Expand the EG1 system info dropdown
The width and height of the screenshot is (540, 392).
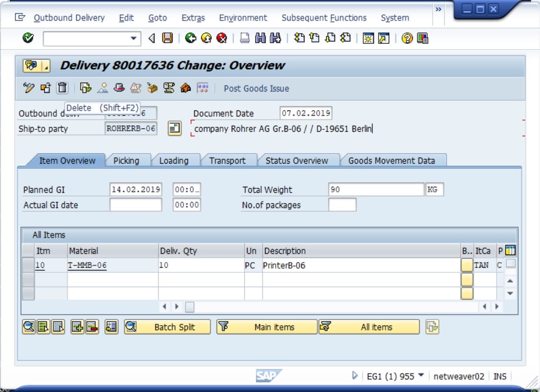point(421,375)
